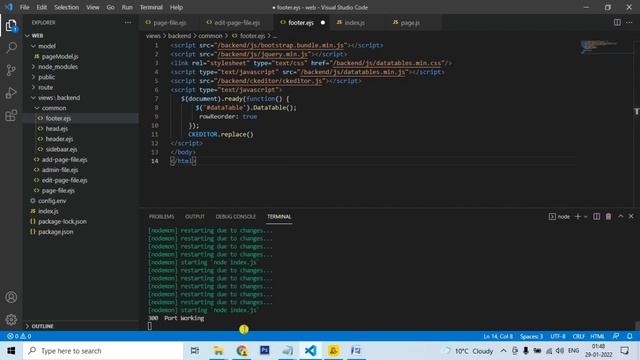Open Task View on taskbar

point(195,351)
